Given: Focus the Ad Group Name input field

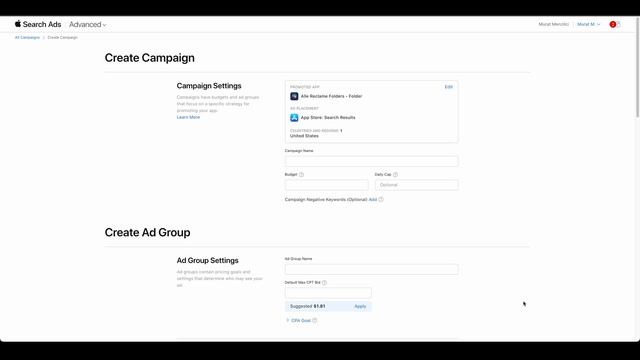Looking at the screenshot, I should 371,269.
